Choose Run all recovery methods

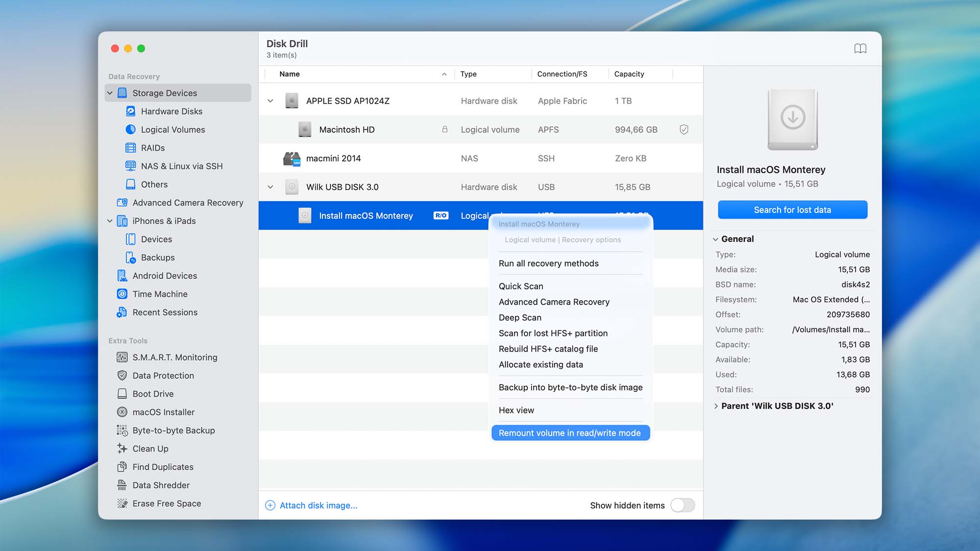548,264
